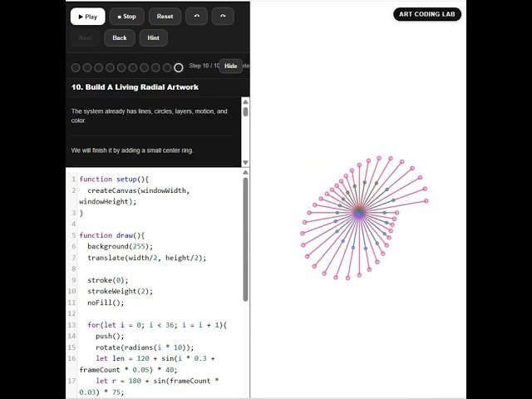Place cursor on "push();" line

tap(110, 336)
